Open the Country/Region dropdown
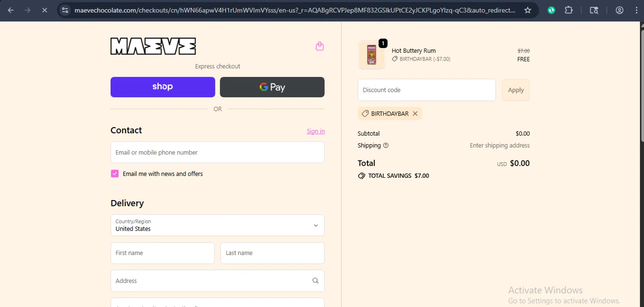The width and height of the screenshot is (644, 307). point(218,225)
